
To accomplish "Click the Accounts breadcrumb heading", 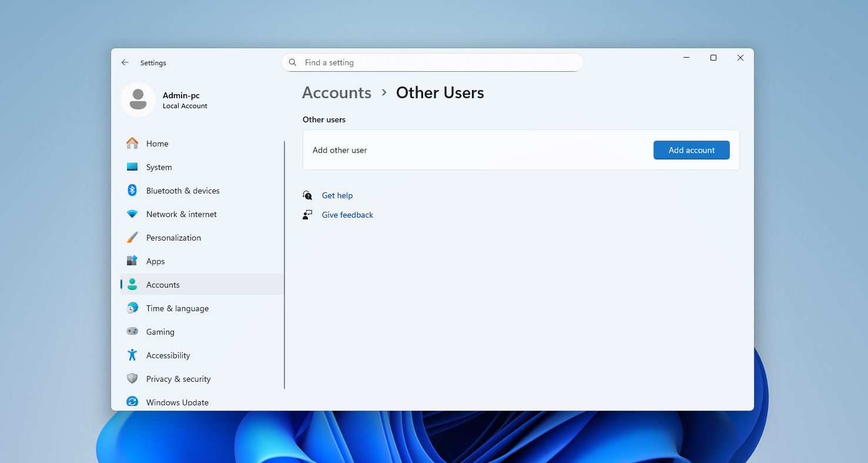I will pos(337,93).
